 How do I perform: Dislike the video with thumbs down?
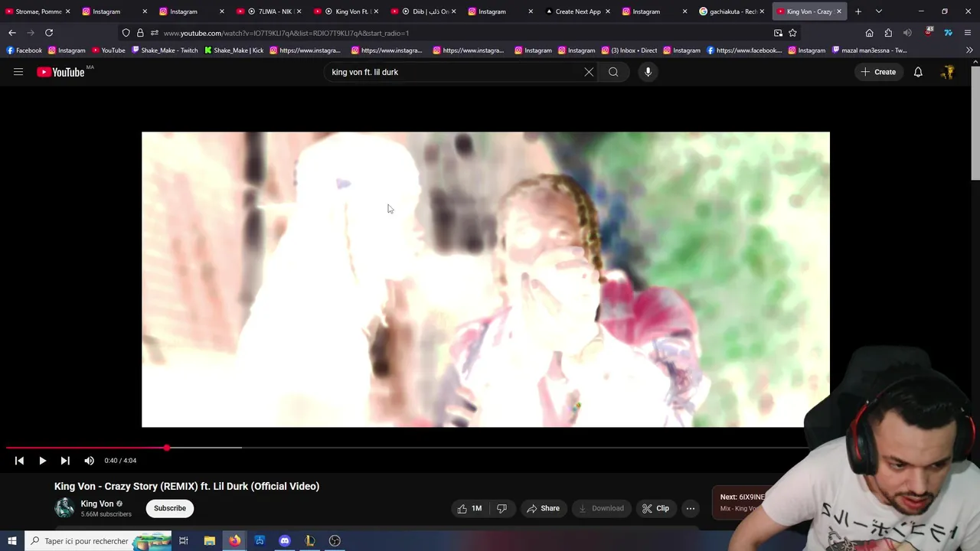(x=502, y=508)
